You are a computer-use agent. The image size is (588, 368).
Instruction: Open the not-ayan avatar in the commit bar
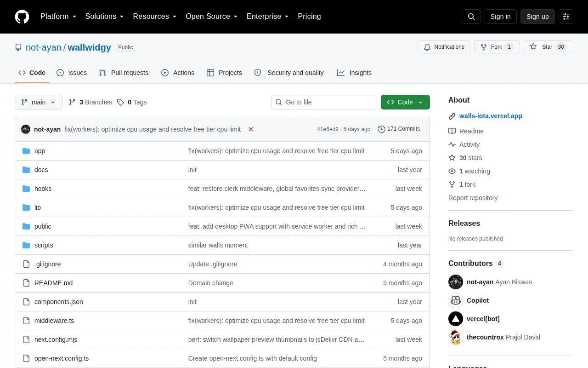point(26,129)
